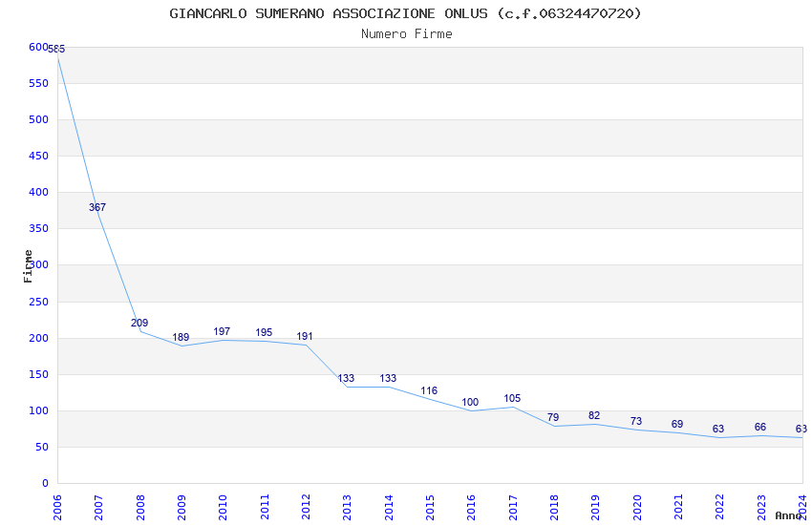This screenshot has width=812, height=525.
Task: Click the chart title GIANCARLO SUMERANO ASSOCIAZIONE ONLUS
Action: [329, 13]
